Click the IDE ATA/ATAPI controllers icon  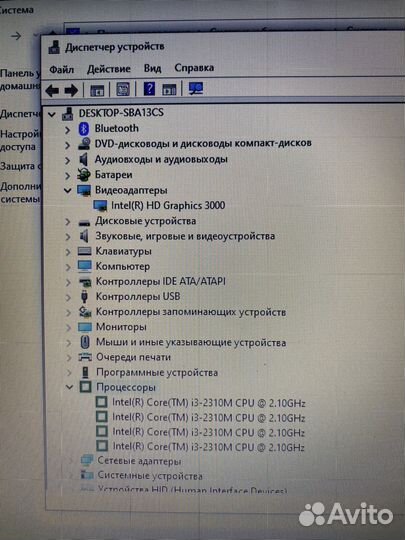pos(85,282)
